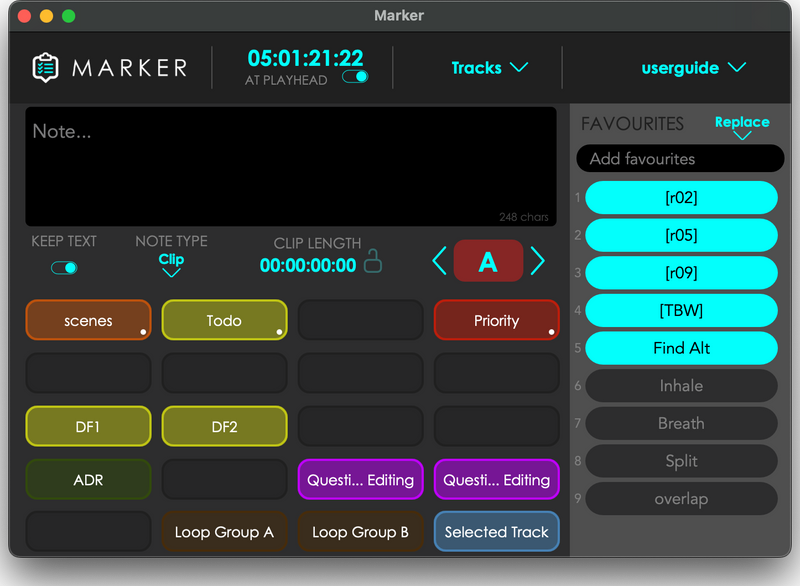Select the [TBW] favourite
The image size is (800, 586).
(681, 310)
